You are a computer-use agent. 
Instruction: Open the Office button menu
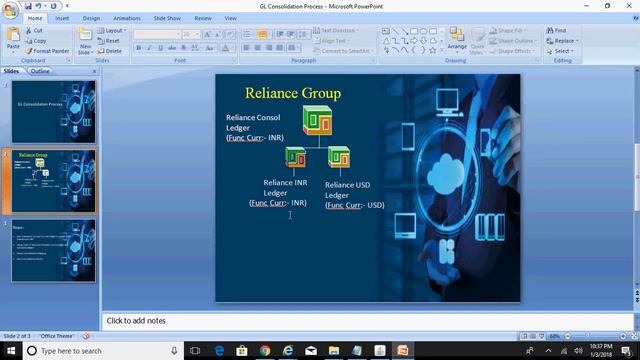(x=10, y=10)
